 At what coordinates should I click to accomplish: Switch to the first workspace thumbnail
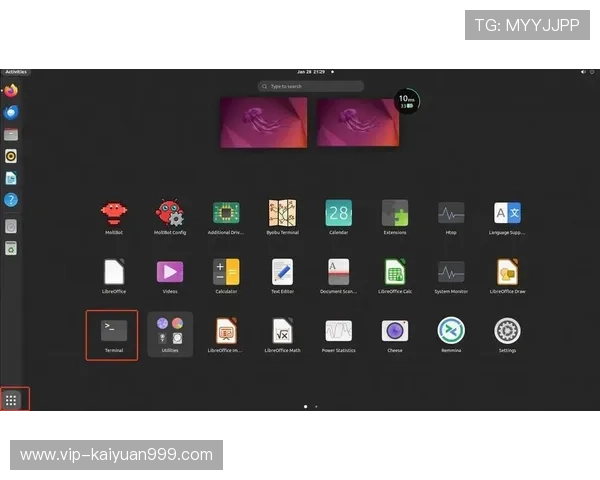(264, 122)
